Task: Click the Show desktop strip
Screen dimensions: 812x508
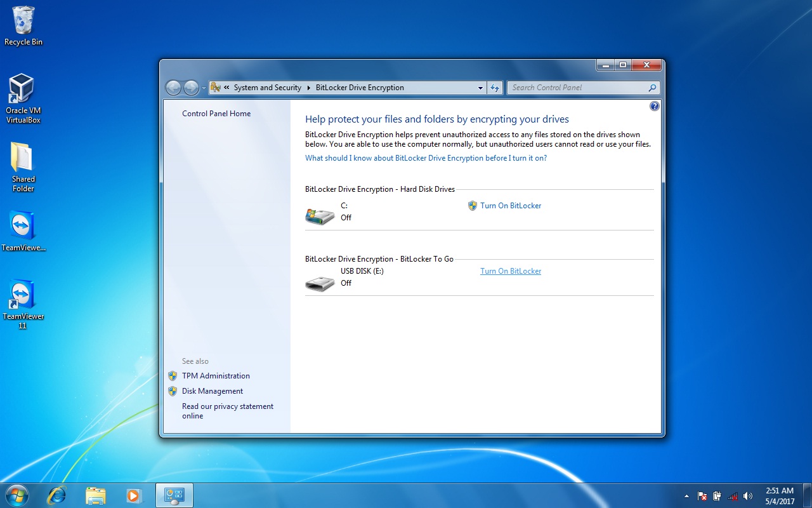Action: (808, 496)
